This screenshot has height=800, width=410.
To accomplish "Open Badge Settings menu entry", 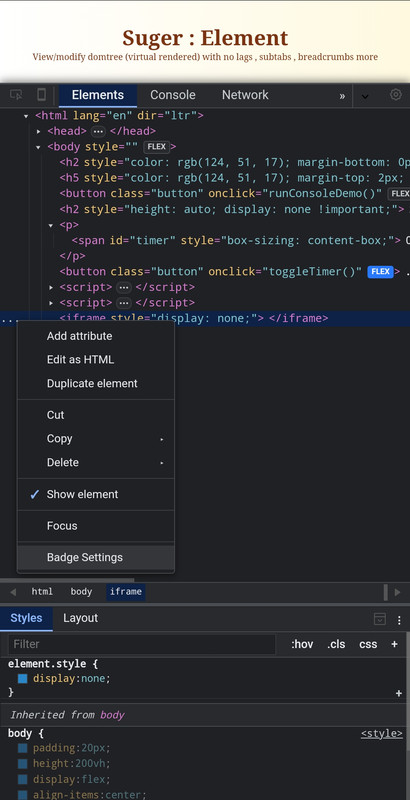I will tap(96, 557).
